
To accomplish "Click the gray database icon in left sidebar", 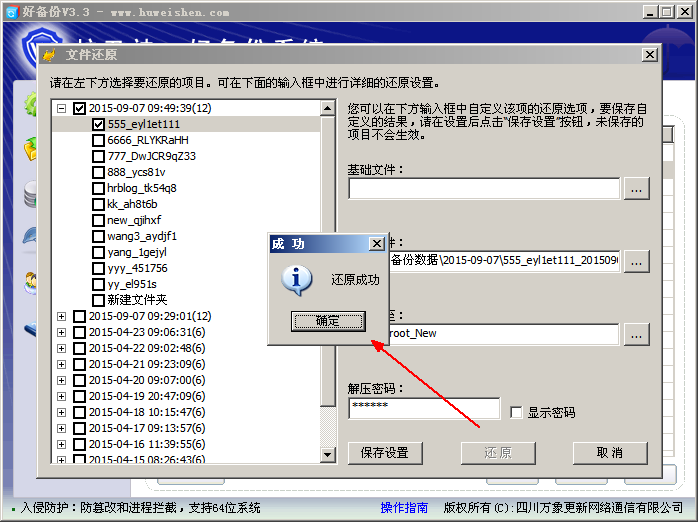I will (30, 194).
